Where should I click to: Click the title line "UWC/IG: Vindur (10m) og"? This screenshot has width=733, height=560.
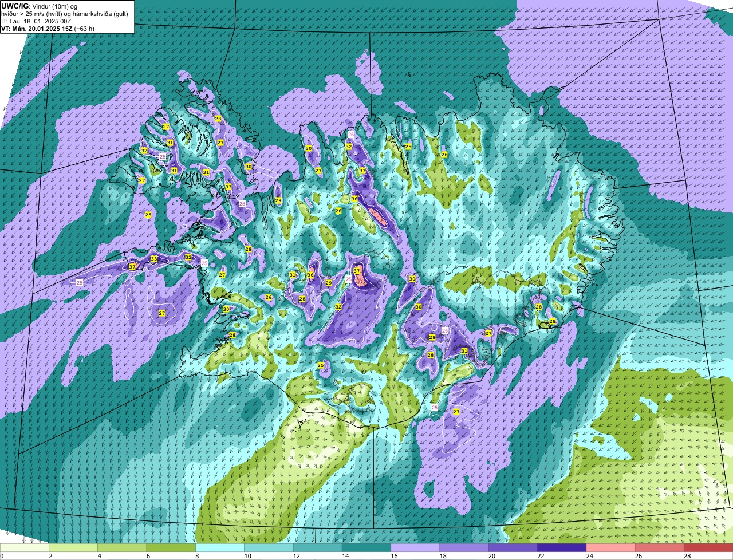pyautogui.click(x=39, y=6)
